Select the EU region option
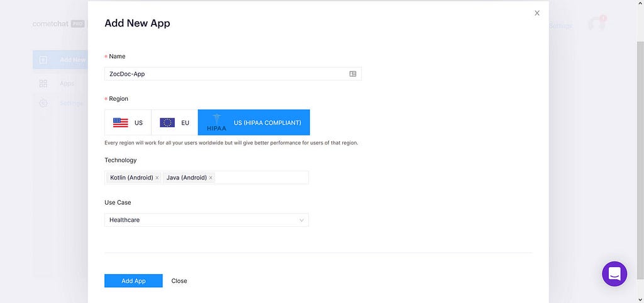644x303 pixels. click(x=175, y=122)
